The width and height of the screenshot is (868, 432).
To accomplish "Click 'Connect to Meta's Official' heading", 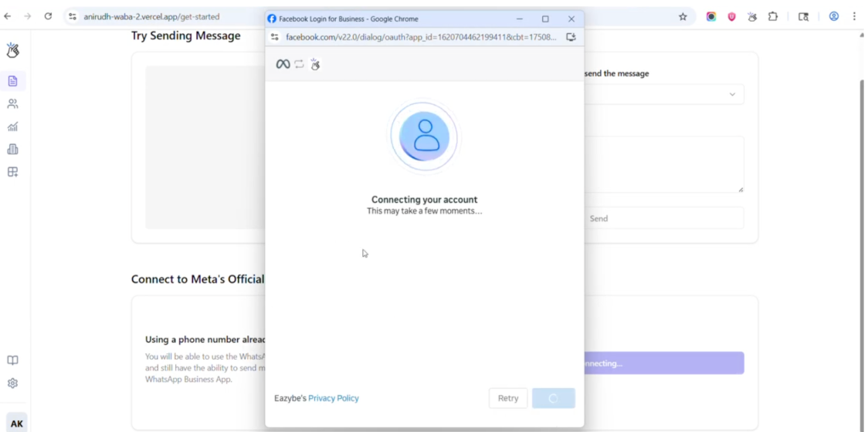I will tap(198, 279).
